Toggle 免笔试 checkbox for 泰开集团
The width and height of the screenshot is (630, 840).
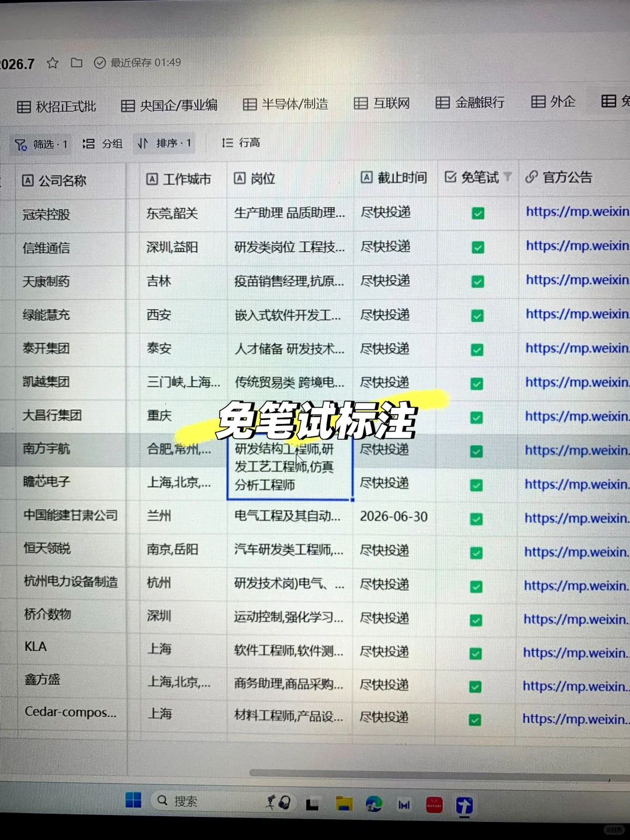pyautogui.click(x=477, y=349)
